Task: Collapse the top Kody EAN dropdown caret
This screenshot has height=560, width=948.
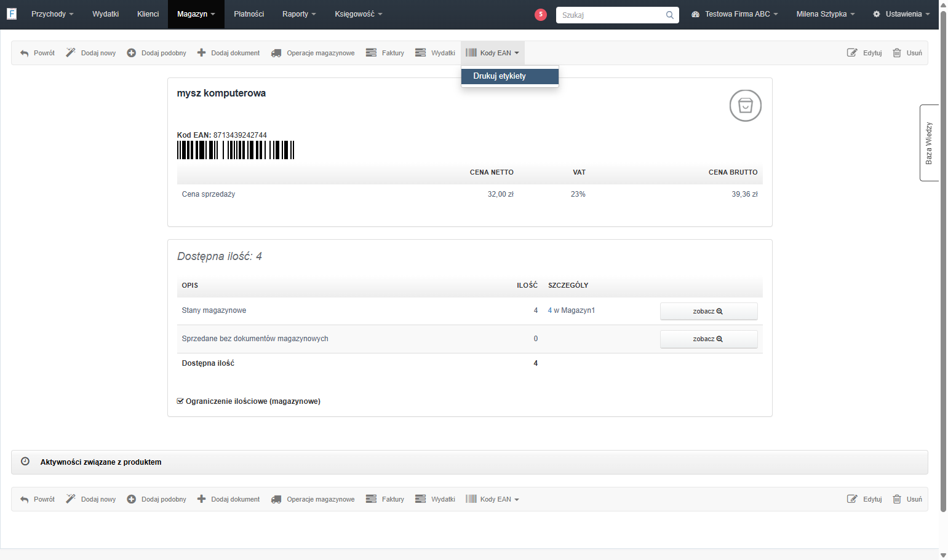Action: (517, 53)
